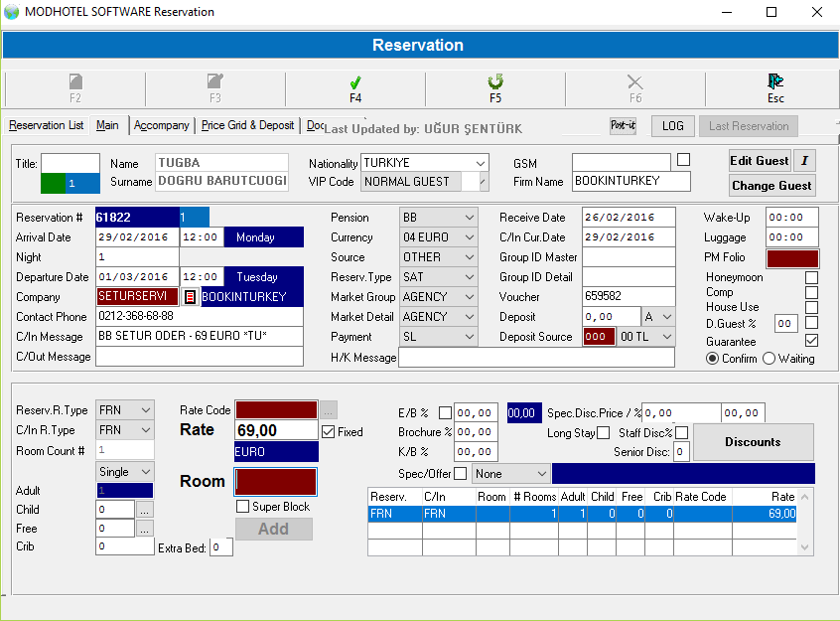The image size is (840, 621).
Task: Switch to the Accompany tab
Action: pyautogui.click(x=161, y=125)
